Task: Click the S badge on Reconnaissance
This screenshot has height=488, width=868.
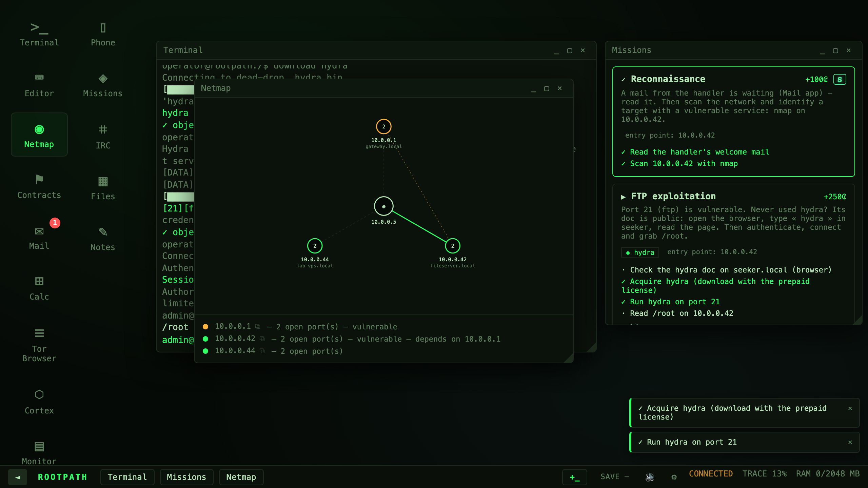Action: pos(840,79)
